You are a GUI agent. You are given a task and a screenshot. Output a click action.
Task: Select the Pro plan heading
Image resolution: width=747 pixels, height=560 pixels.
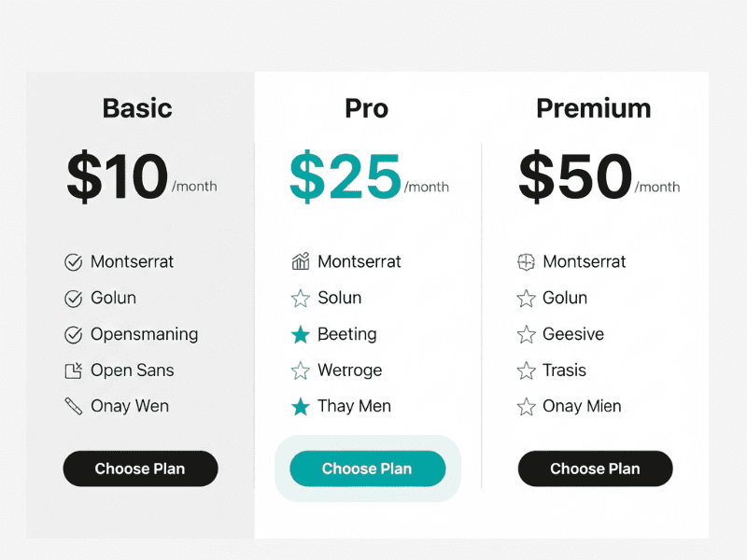pos(366,108)
